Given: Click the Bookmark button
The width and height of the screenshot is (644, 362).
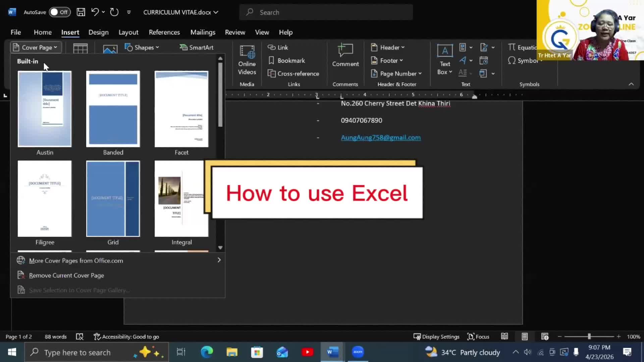Looking at the screenshot, I should point(287,60).
